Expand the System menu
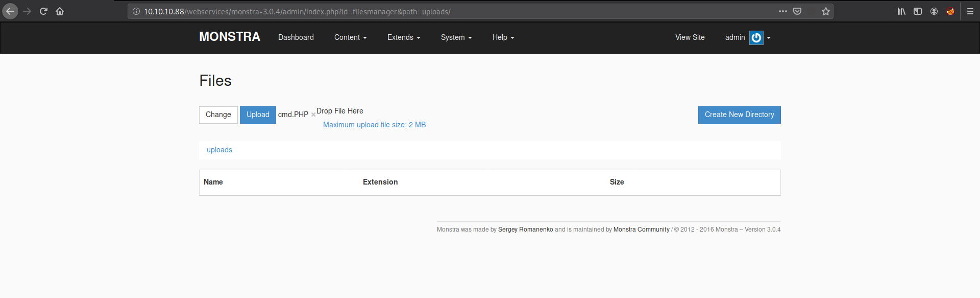Screen dimensions: 980x298 pos(456,37)
